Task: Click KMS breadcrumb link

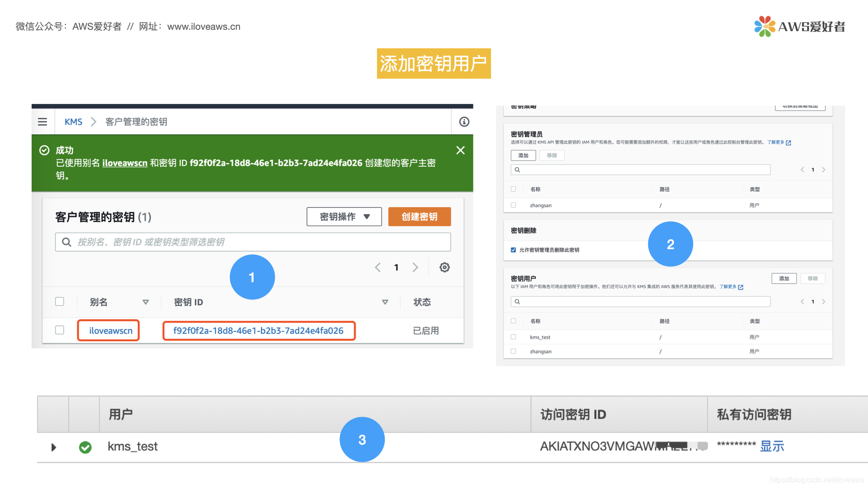Action: (x=73, y=122)
